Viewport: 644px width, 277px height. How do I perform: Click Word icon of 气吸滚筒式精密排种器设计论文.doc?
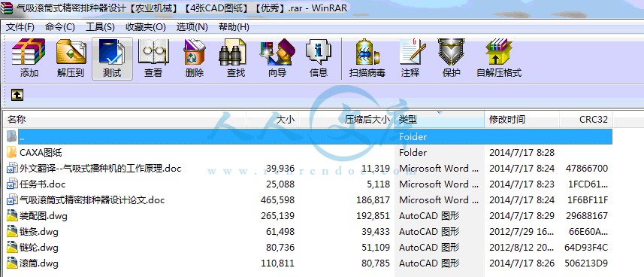[x=12, y=200]
